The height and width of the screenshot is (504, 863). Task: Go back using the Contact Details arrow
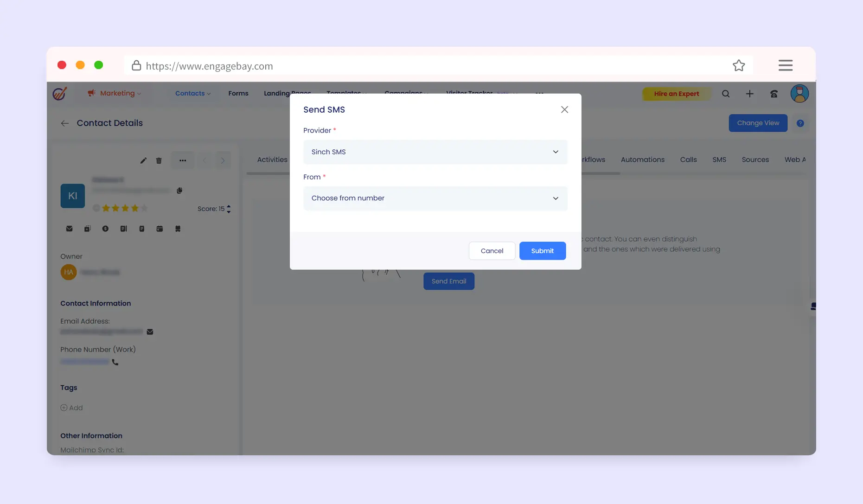65,123
